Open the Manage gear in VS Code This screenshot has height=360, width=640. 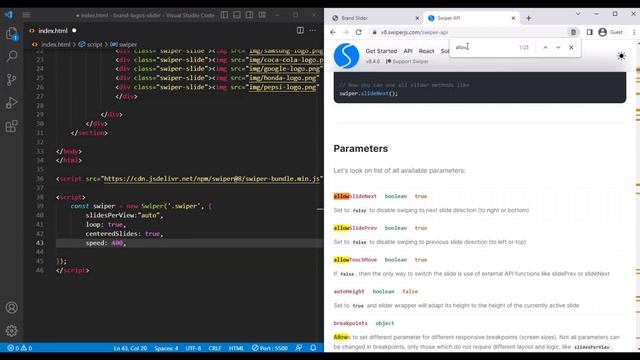pos(12,331)
